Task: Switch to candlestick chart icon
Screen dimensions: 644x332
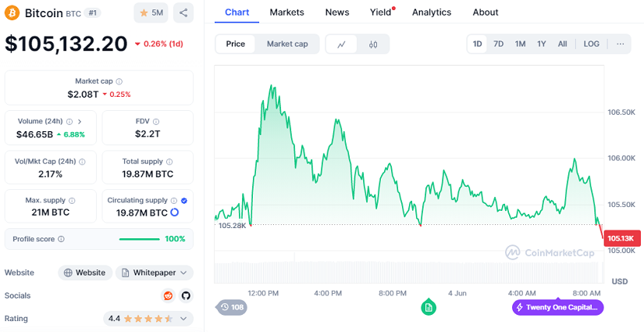Action: pyautogui.click(x=373, y=45)
